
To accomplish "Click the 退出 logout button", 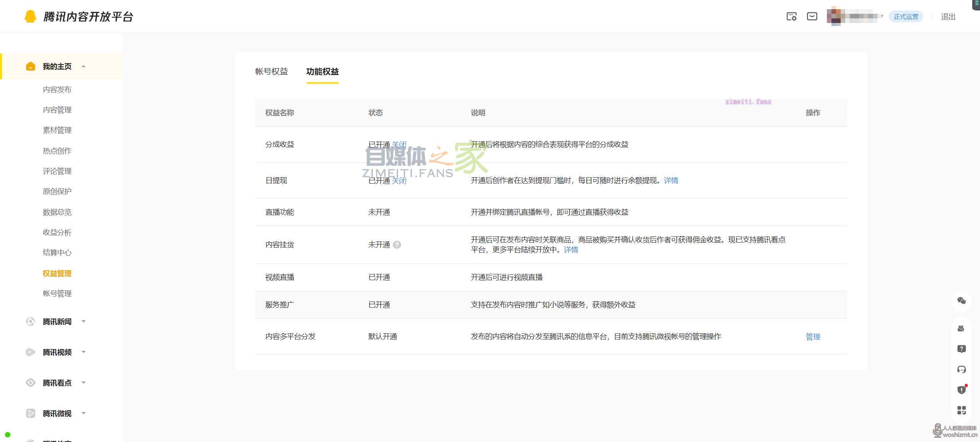I will point(948,17).
